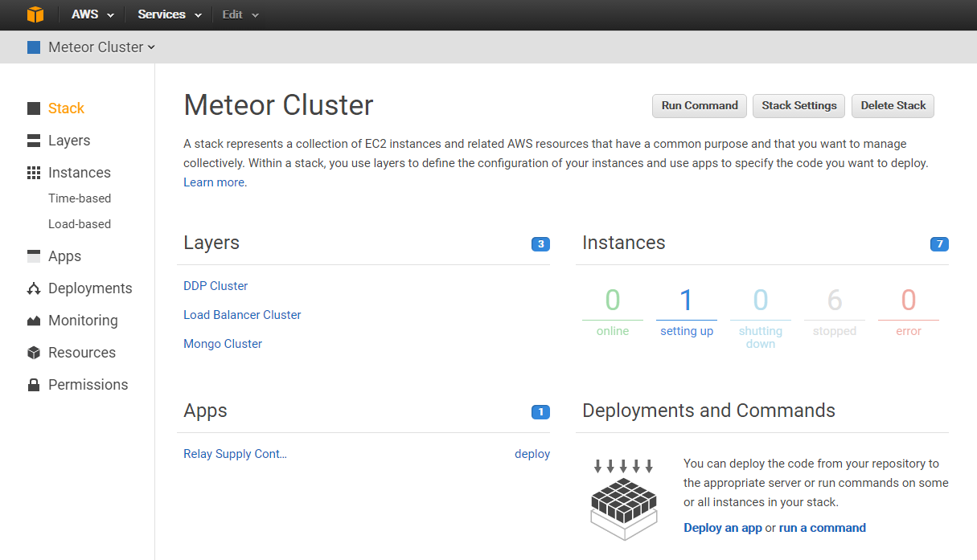Open Permissions in the sidebar
977x560 pixels.
click(88, 385)
